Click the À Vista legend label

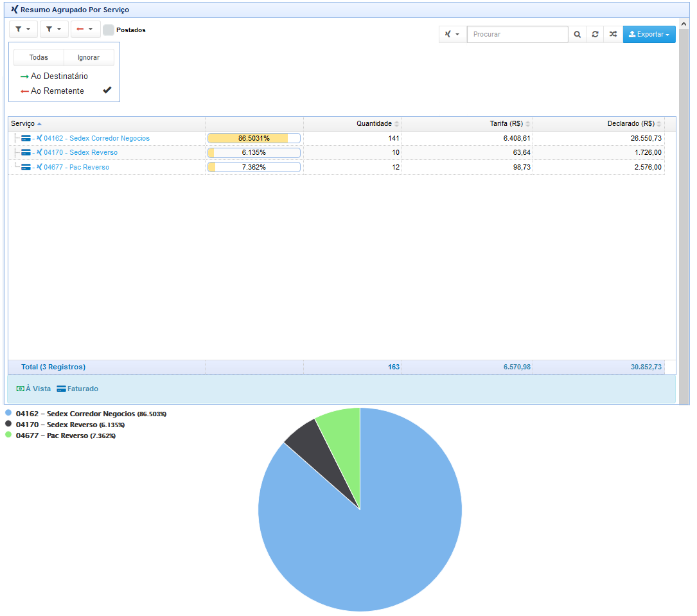(39, 389)
